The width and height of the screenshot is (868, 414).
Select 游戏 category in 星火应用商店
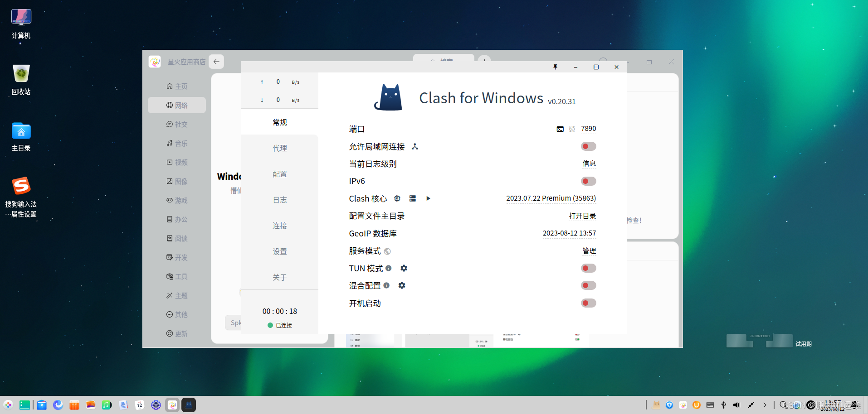177,200
